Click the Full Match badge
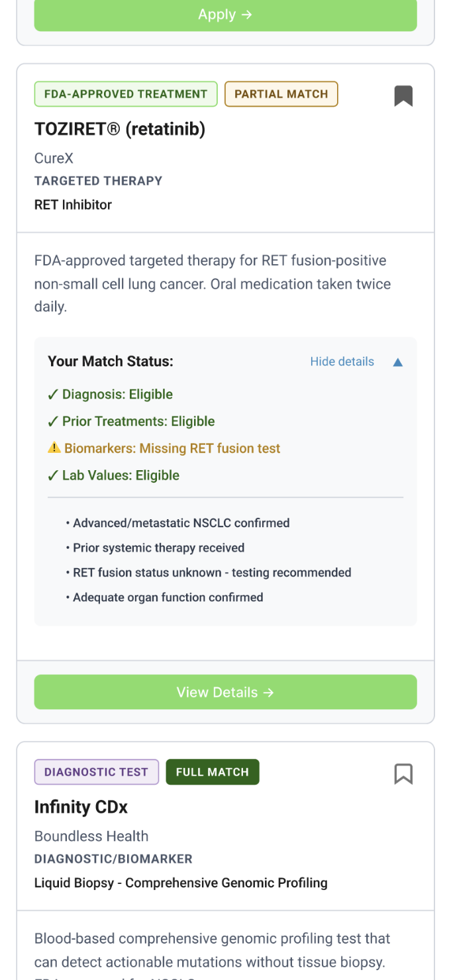This screenshot has width=449, height=980. coord(212,772)
